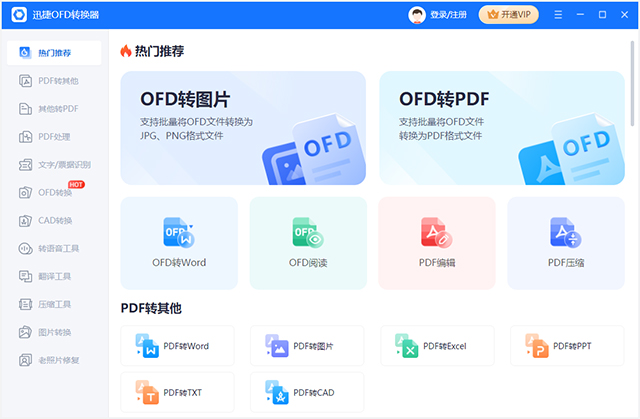Click the PDF转Word button label
This screenshot has height=419, width=640.
[x=186, y=346]
